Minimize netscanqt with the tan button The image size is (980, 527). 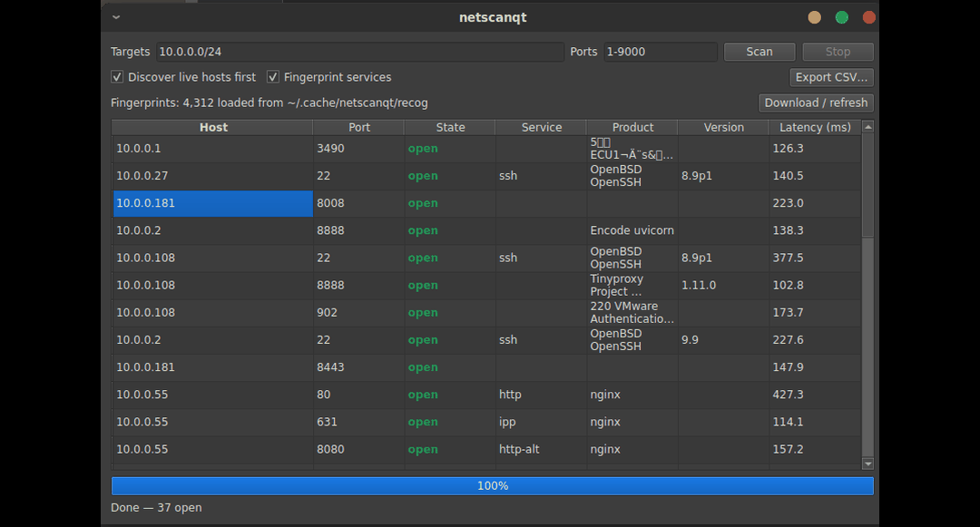click(x=814, y=17)
